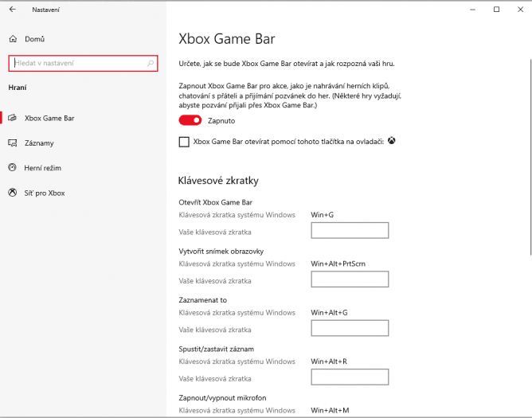Click custom shortcut field for Spustit/zastavit záznam
Screen dimensions: 532x418
(x=350, y=377)
